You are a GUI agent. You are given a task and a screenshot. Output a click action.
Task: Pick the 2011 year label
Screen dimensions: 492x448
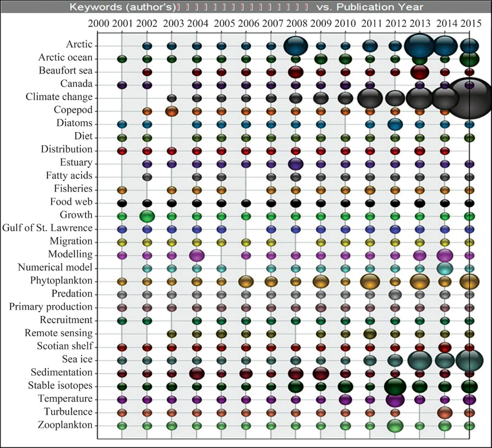pyautogui.click(x=372, y=23)
